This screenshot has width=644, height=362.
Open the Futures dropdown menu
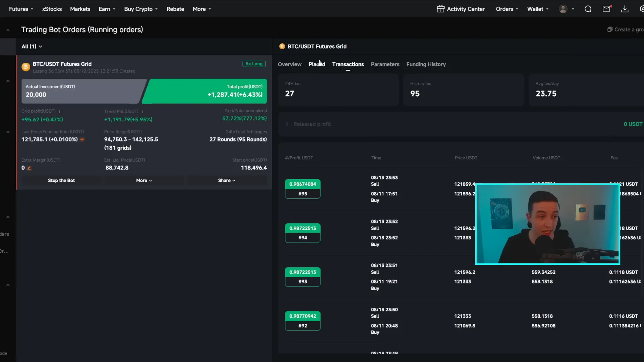click(x=21, y=9)
